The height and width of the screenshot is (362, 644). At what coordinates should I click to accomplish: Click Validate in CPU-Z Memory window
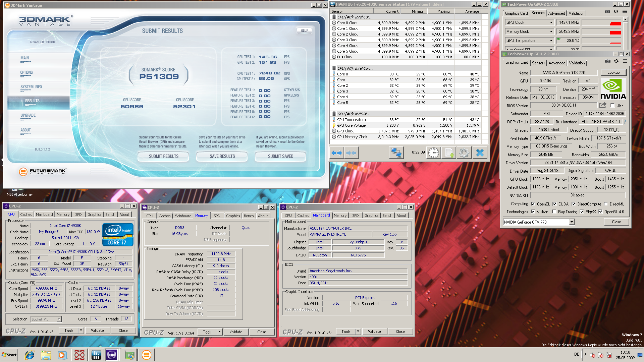coord(236,332)
